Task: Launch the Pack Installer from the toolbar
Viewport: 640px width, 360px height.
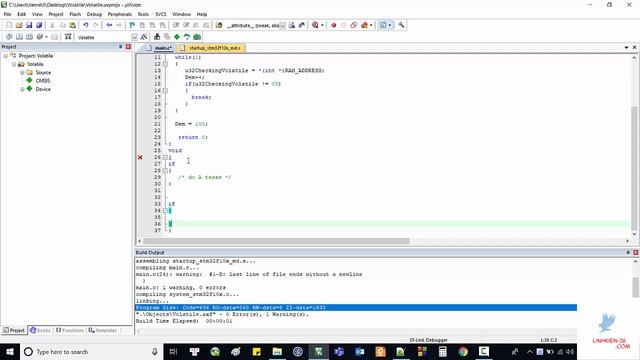Action: pyautogui.click(x=197, y=37)
